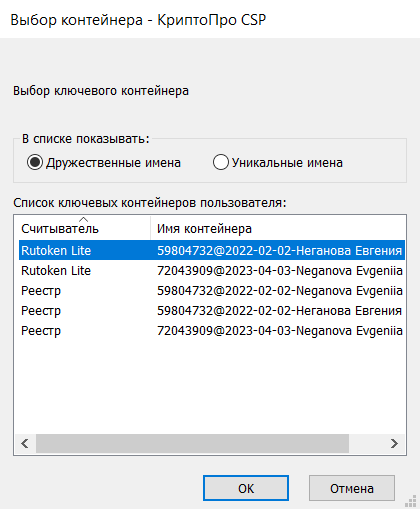Click the title bar Выбор контейнера - КриптоПро CSP
Image resolution: width=420 pixels, height=509 pixels.
tap(138, 20)
